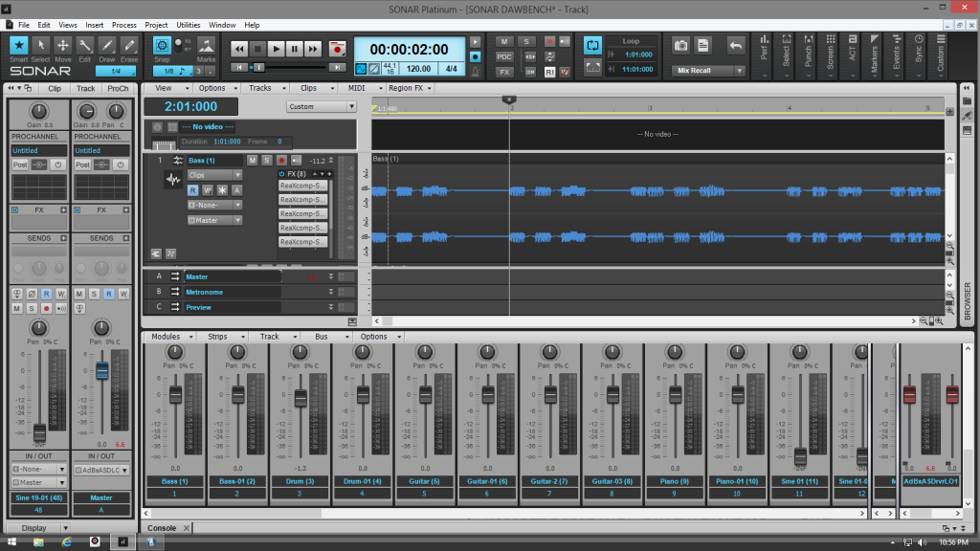Go to project start (RTZ)

(x=239, y=68)
